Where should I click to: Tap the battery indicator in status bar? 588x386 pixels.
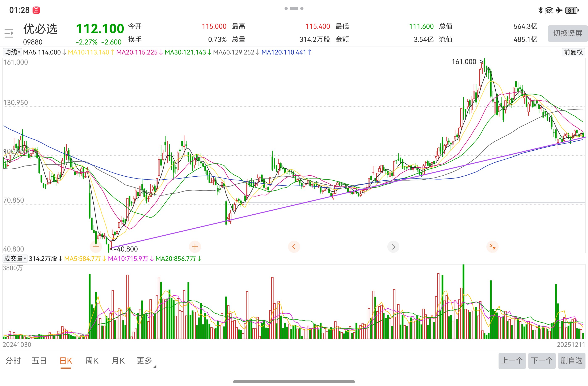tap(572, 10)
